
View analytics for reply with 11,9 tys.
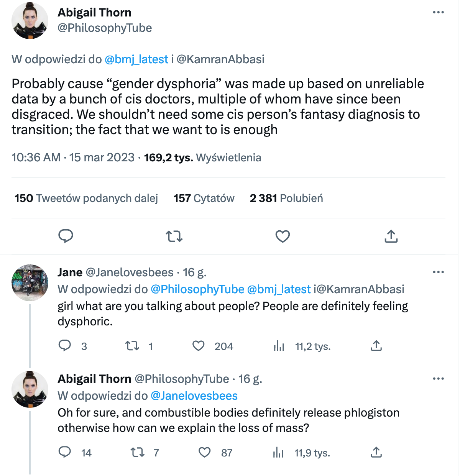point(301,453)
